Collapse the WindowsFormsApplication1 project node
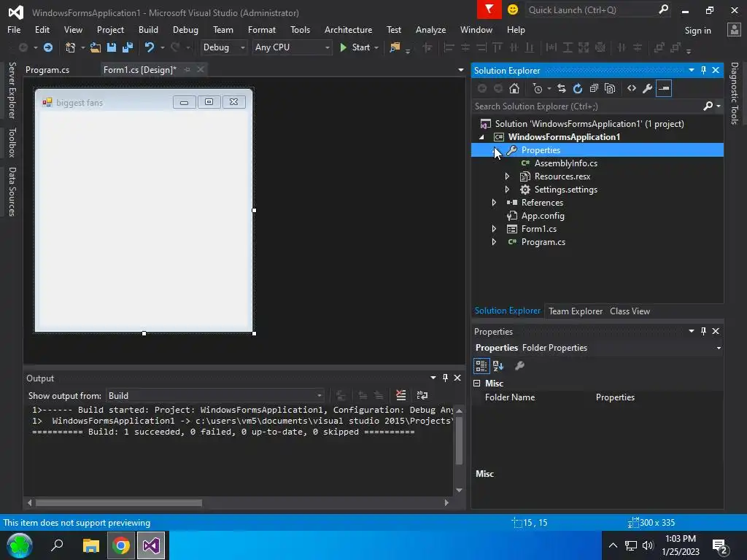747x560 pixels. [481, 137]
